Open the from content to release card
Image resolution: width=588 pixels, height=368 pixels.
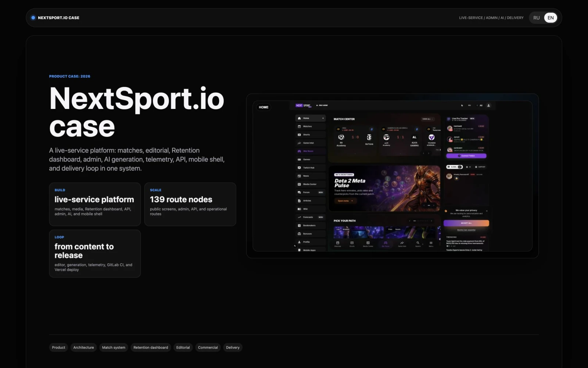(95, 254)
